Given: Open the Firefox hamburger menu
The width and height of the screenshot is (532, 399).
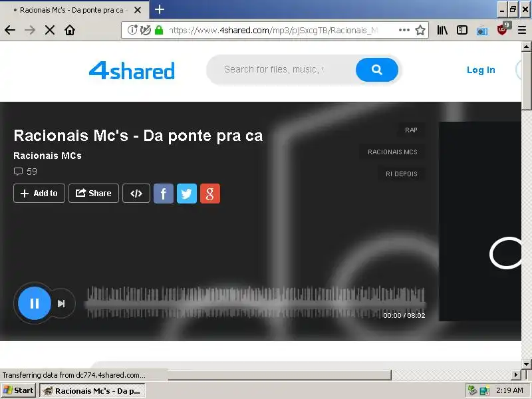Looking at the screenshot, I should tap(522, 30).
